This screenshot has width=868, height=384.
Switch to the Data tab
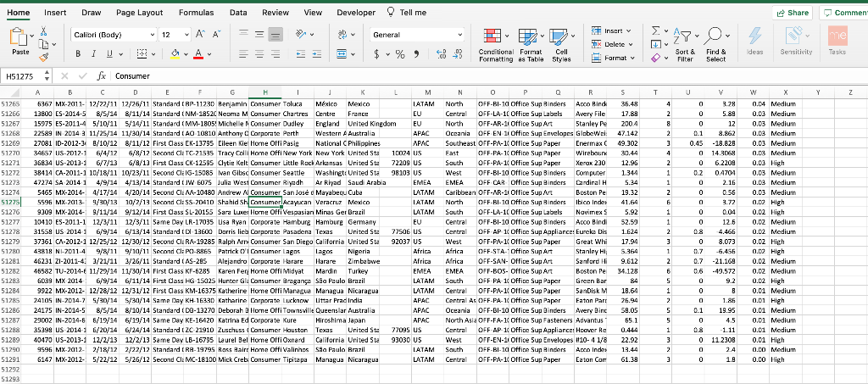238,12
